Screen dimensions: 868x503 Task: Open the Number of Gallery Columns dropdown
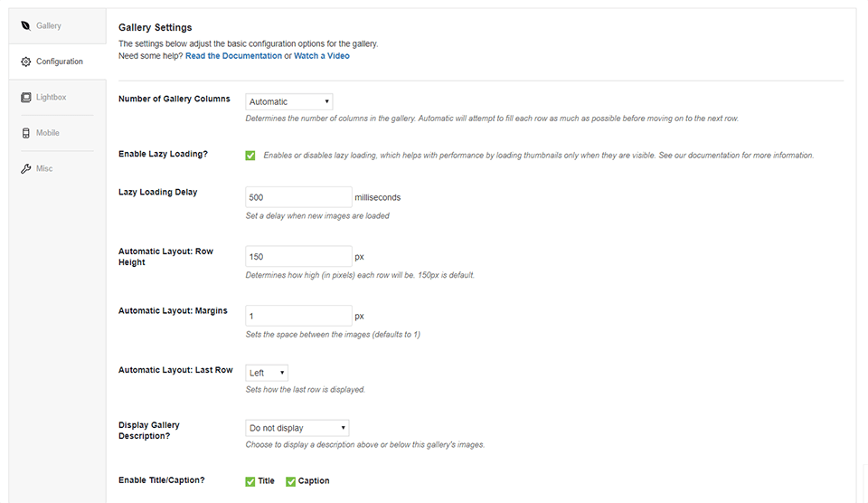pos(289,101)
